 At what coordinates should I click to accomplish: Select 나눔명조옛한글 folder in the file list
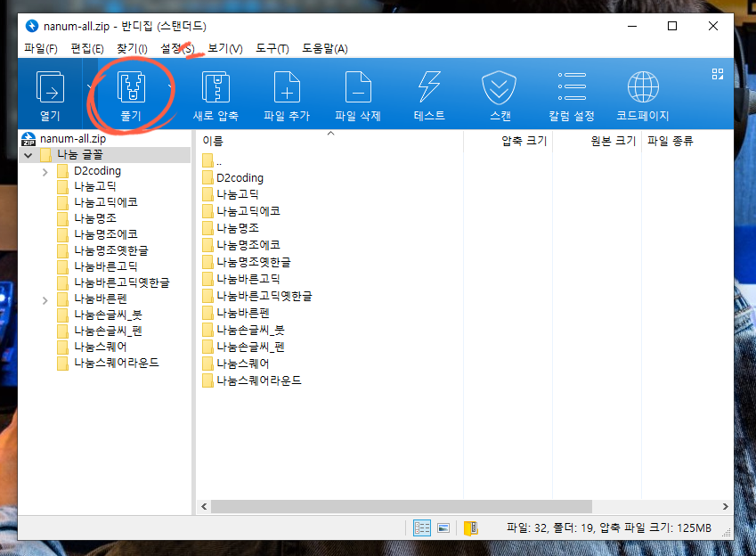247,262
